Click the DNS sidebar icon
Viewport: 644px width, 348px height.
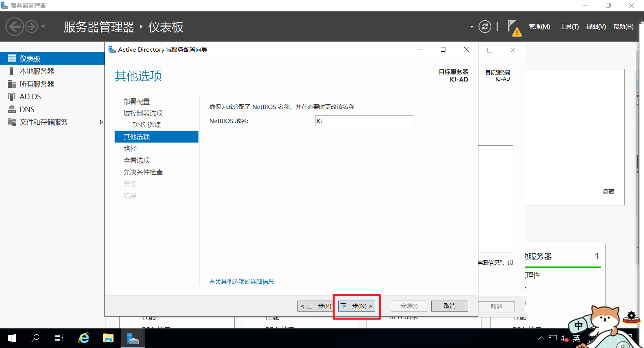(12, 109)
